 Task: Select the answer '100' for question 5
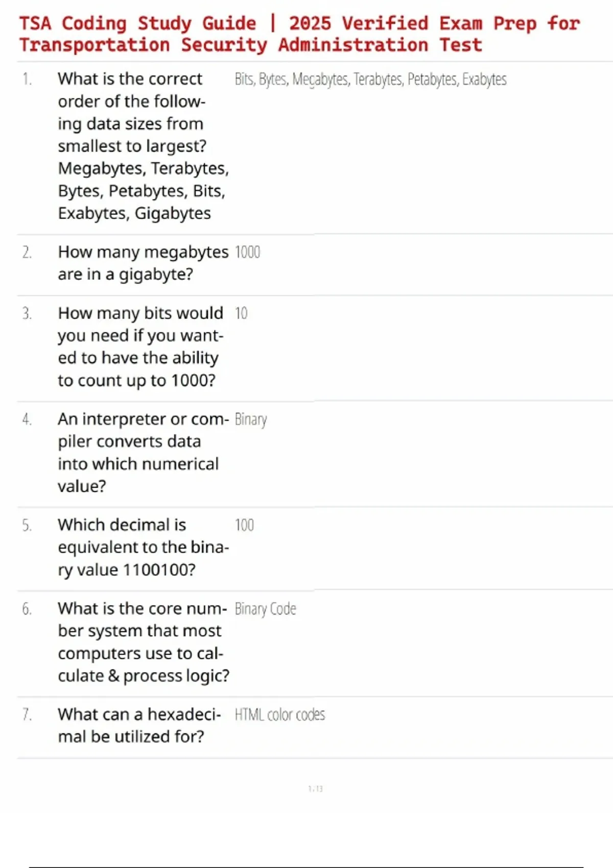[x=244, y=525]
